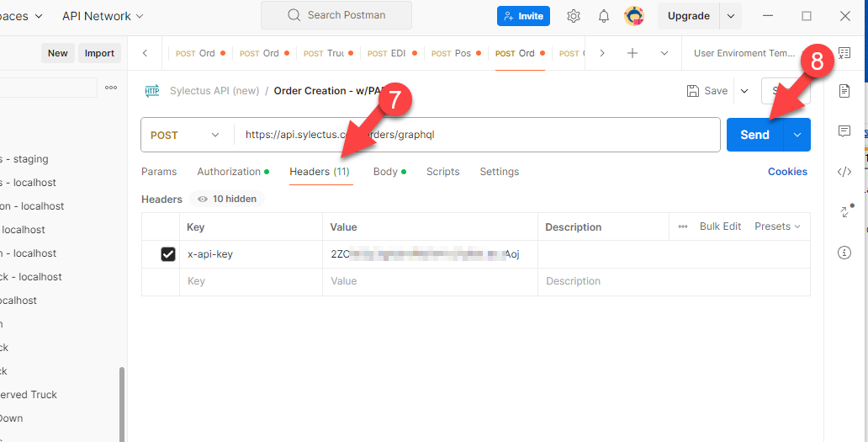This screenshot has height=442, width=868.
Task: Select the 's - staging' sidebar item
Action: click(x=24, y=159)
